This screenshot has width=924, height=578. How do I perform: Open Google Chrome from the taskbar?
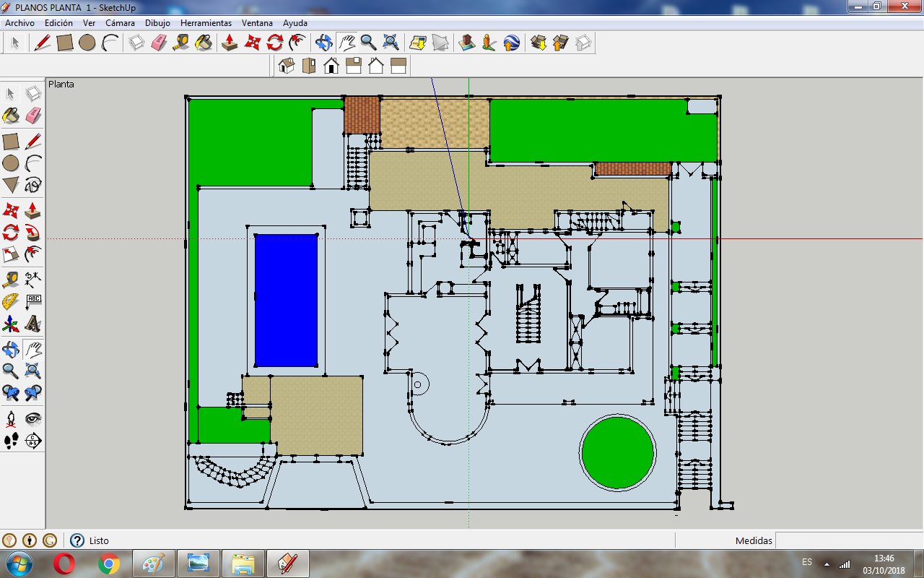point(109,564)
